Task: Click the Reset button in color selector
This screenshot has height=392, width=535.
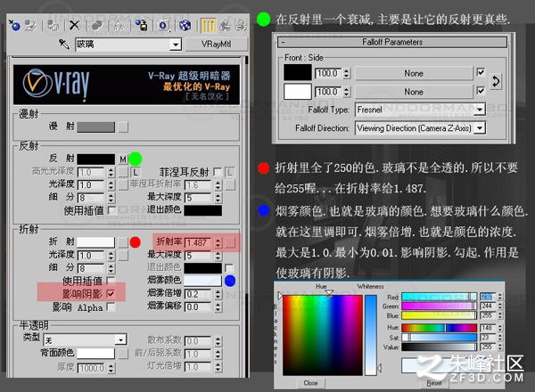Action: (434, 383)
